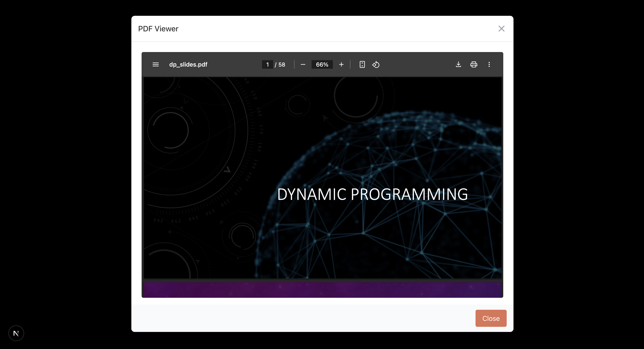Toggle the PDF sidebar menu icon
Viewport: 644px width, 349px height.
pos(155,65)
